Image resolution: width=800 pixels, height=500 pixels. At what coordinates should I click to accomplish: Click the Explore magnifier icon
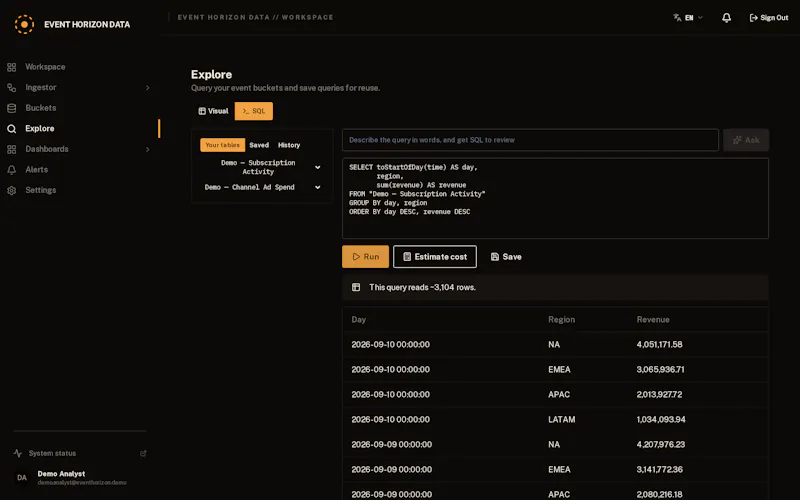point(11,129)
